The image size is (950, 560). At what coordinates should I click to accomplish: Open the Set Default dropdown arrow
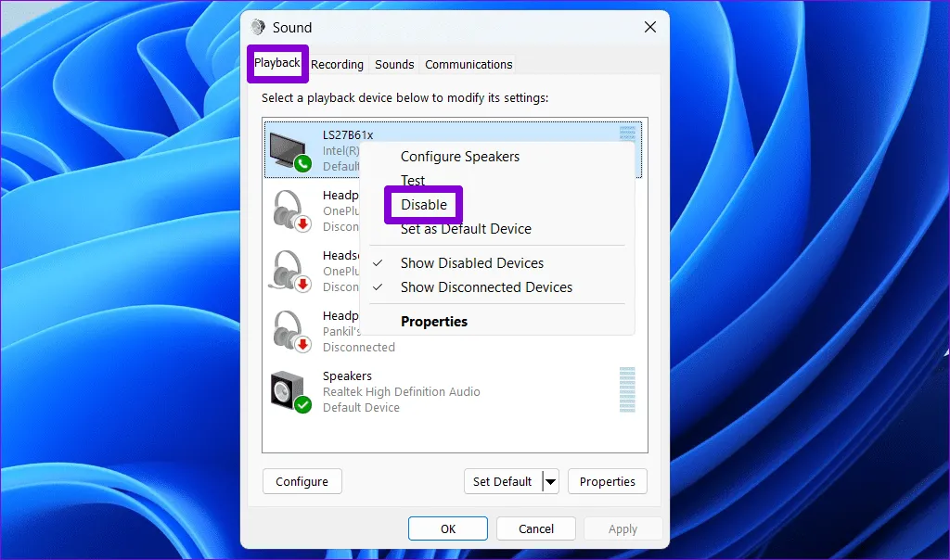(550, 481)
